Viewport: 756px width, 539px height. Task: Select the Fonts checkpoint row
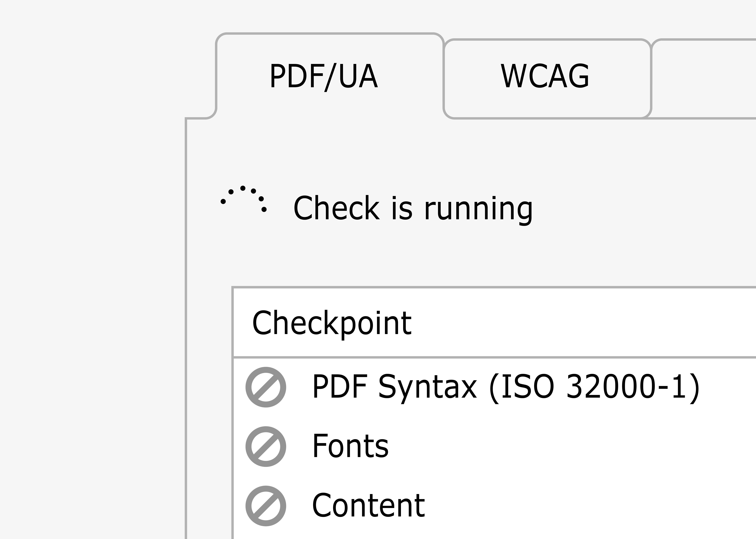click(x=494, y=446)
